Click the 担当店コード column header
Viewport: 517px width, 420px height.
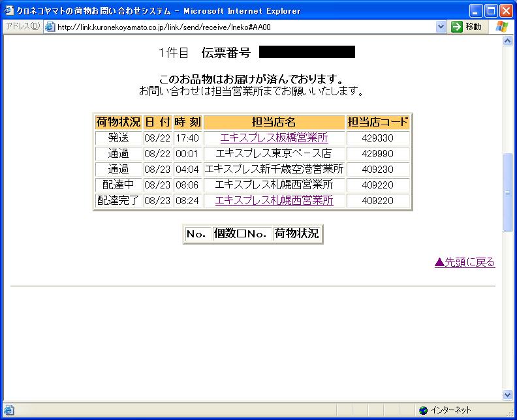pyautogui.click(x=378, y=122)
